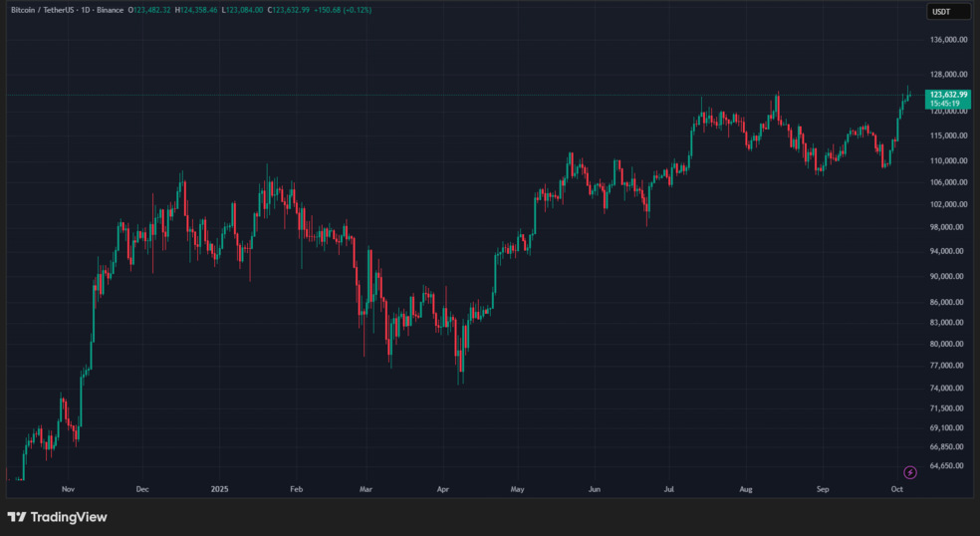Click the Close value C123,632.99 in legend
The height and width of the screenshot is (536, 980).
(x=290, y=10)
